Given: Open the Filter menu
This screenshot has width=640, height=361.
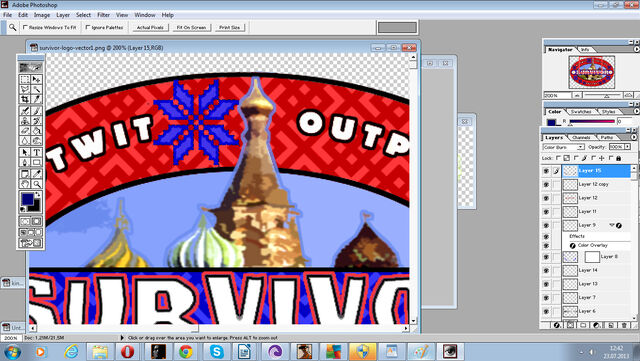Looking at the screenshot, I should [103, 15].
